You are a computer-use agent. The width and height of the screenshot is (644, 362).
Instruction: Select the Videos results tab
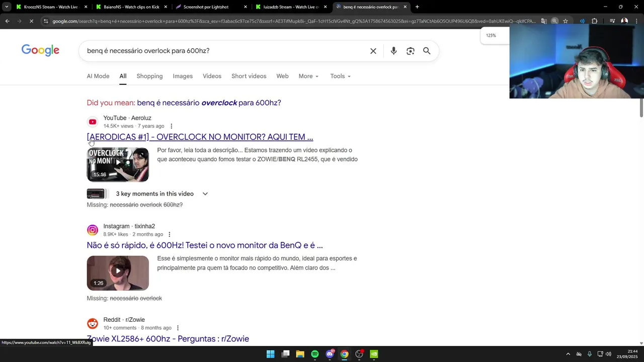click(212, 76)
